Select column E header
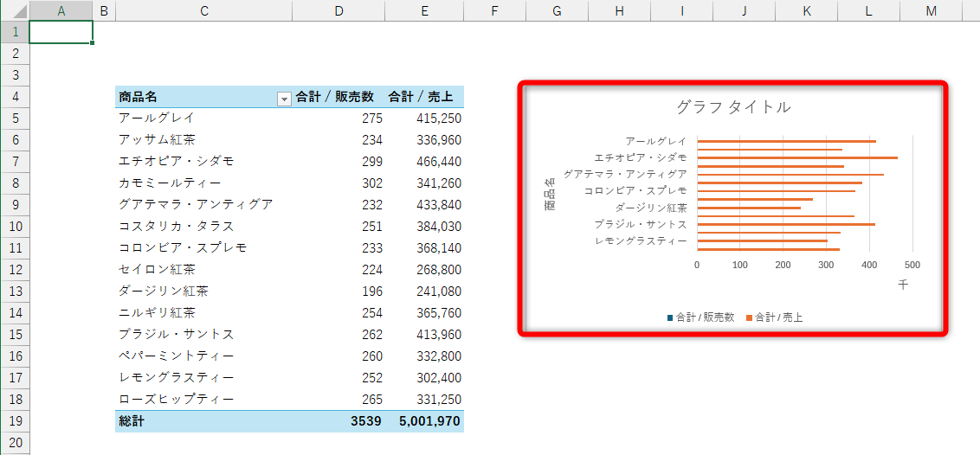This screenshot has height=455, width=980. point(424,10)
